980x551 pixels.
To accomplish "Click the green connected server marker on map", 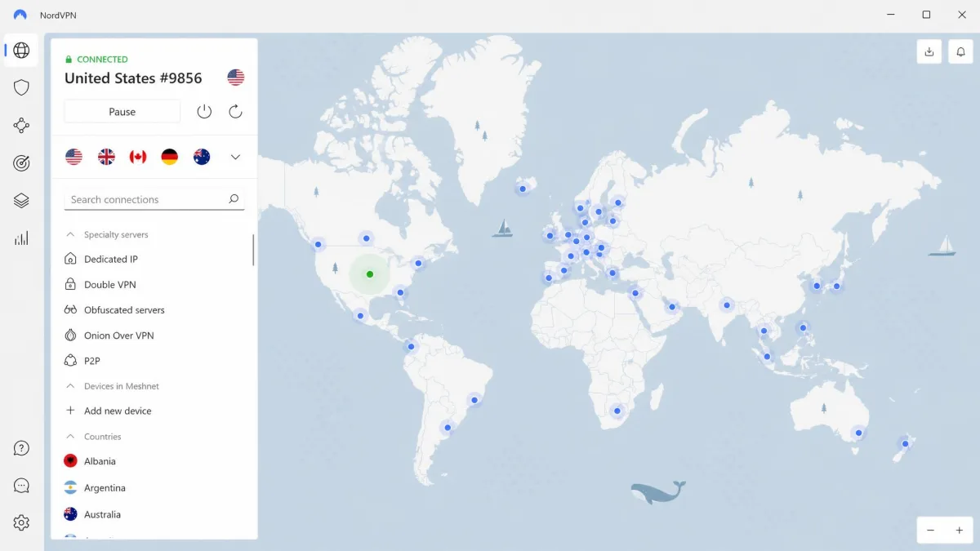I will click(370, 274).
